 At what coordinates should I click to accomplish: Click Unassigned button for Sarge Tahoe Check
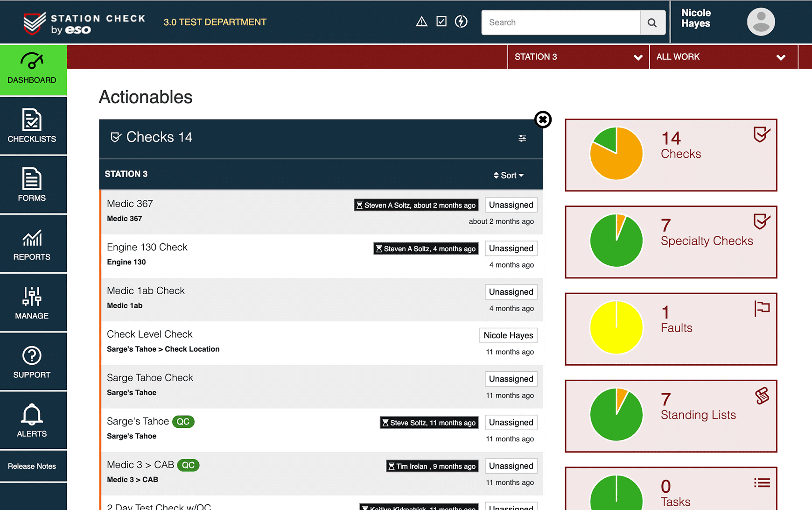pos(511,379)
